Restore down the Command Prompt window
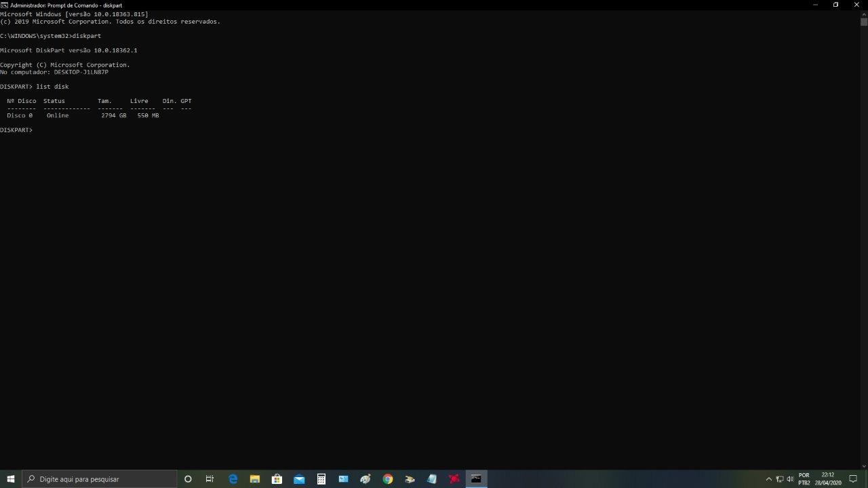The height and width of the screenshot is (488, 868). pos(835,5)
